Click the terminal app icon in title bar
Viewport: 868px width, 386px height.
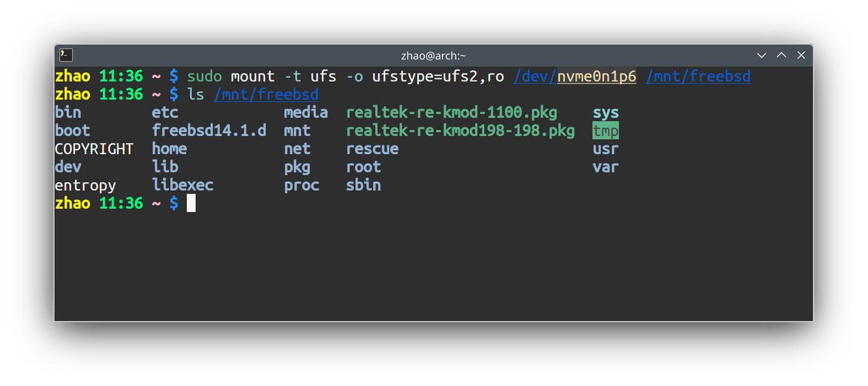click(66, 55)
